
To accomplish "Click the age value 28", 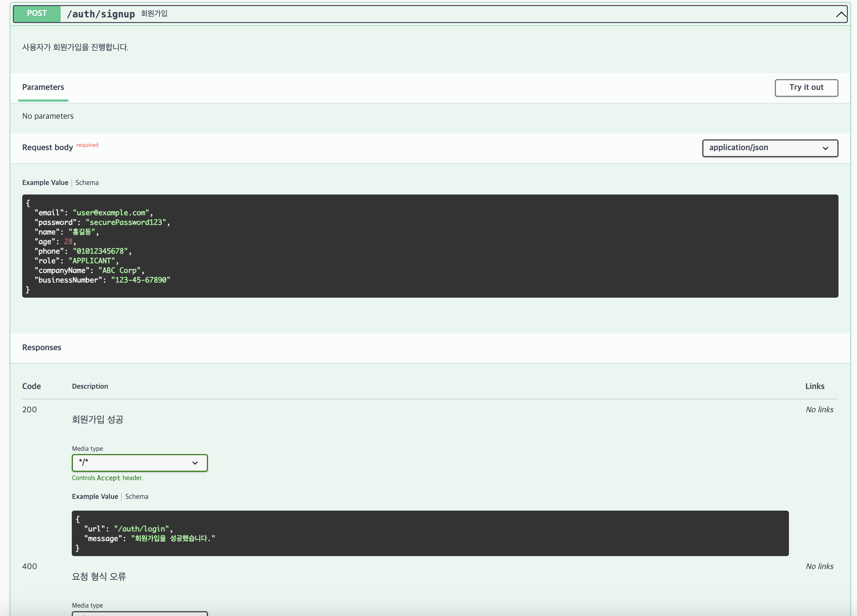I will pyautogui.click(x=68, y=241).
